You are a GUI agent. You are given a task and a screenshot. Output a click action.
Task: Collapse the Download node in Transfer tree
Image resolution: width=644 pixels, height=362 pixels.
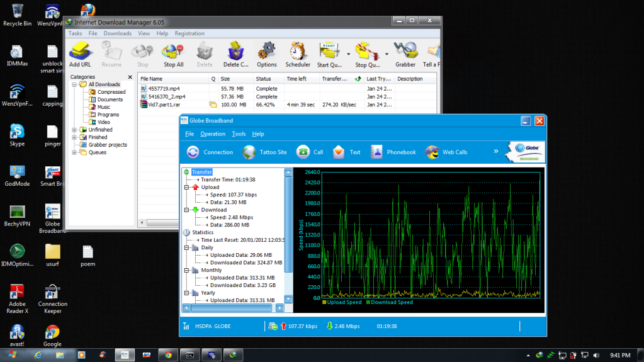click(x=186, y=210)
